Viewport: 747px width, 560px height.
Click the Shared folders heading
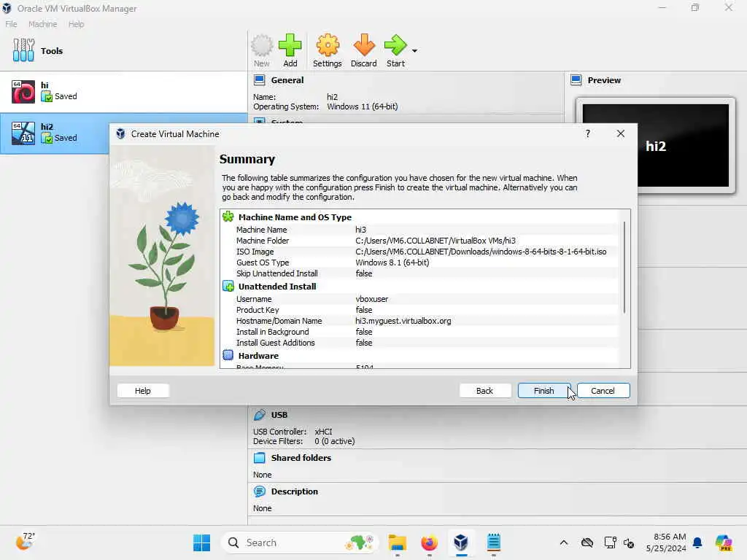click(x=301, y=458)
